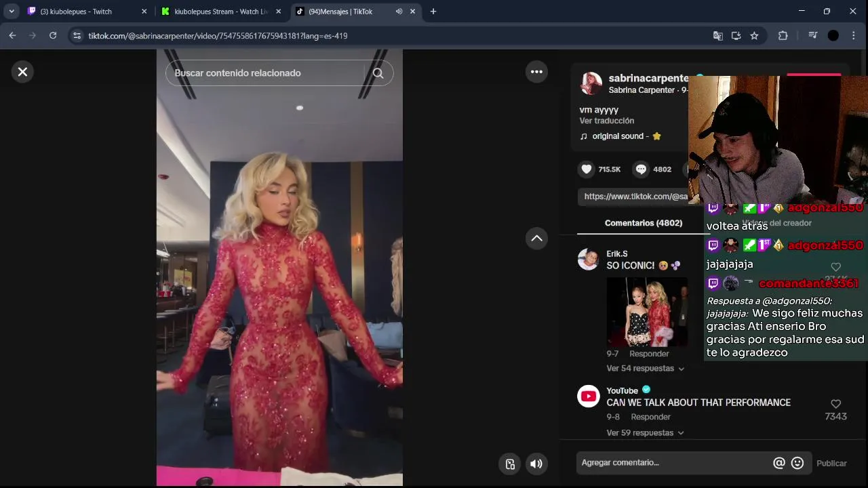Close the Twitch browser tab
This screenshot has height=488, width=868.
point(144,12)
